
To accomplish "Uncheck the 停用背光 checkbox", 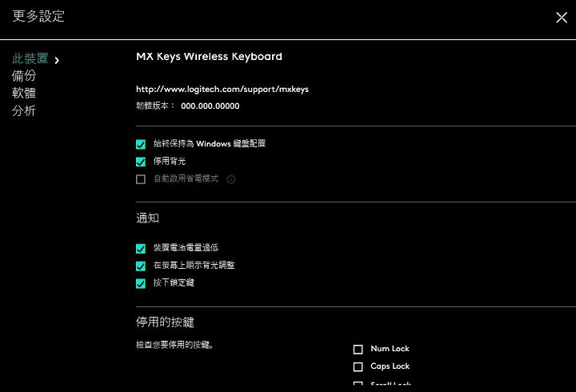I will point(141,162).
